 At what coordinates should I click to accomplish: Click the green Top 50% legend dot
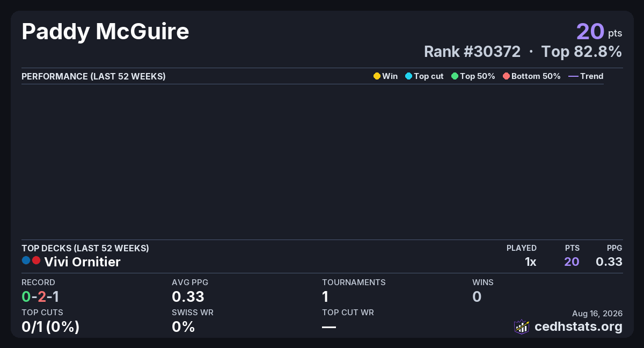(x=455, y=76)
